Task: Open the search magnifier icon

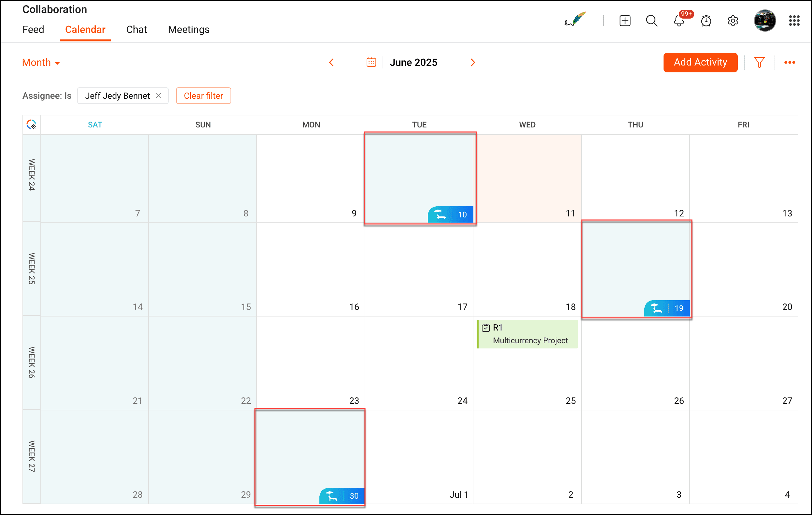Action: click(651, 21)
